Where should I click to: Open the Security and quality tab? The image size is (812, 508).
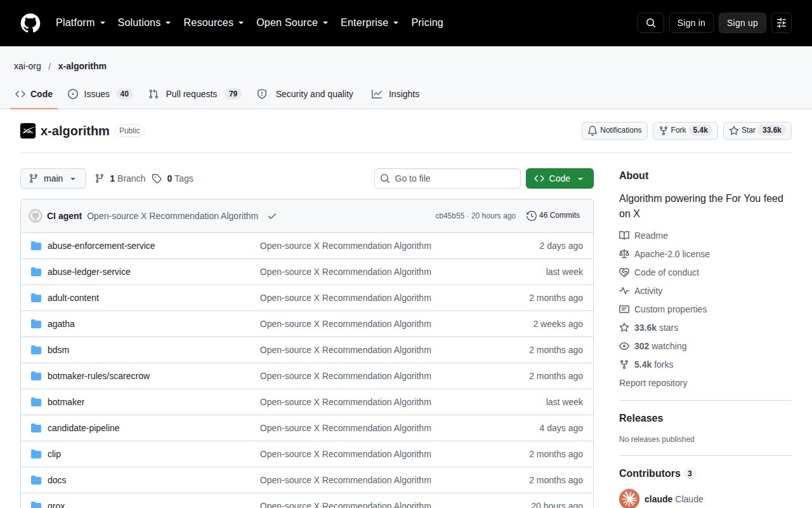(x=305, y=94)
